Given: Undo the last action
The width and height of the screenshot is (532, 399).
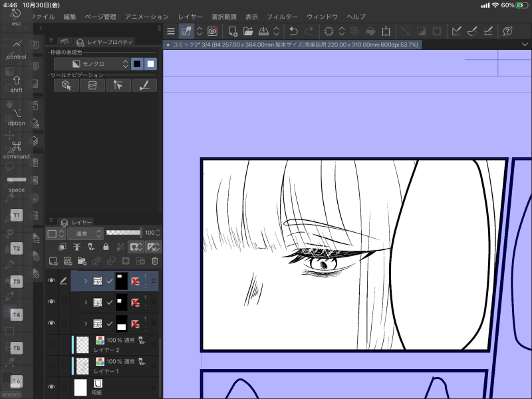Looking at the screenshot, I should click(x=293, y=31).
